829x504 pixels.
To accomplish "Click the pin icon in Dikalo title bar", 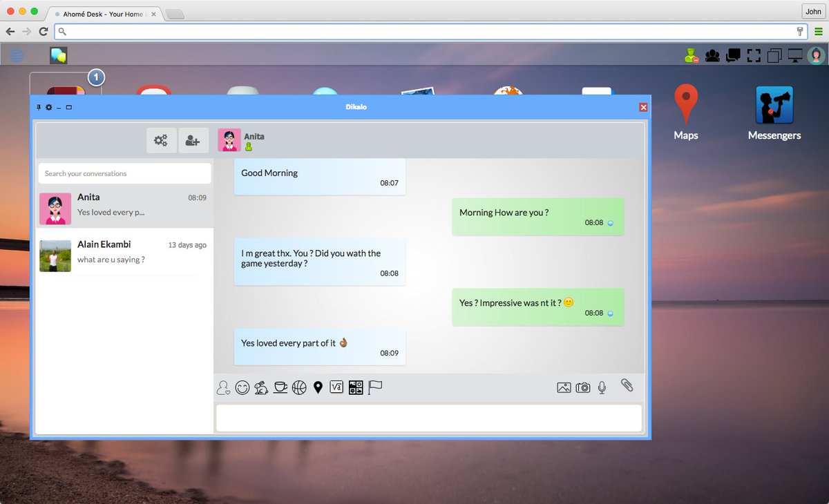I will [39, 107].
